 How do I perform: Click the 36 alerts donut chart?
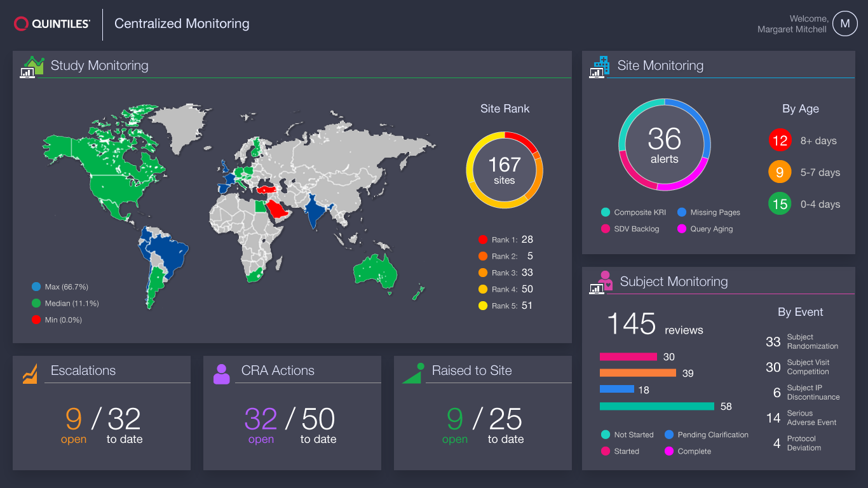tap(664, 144)
